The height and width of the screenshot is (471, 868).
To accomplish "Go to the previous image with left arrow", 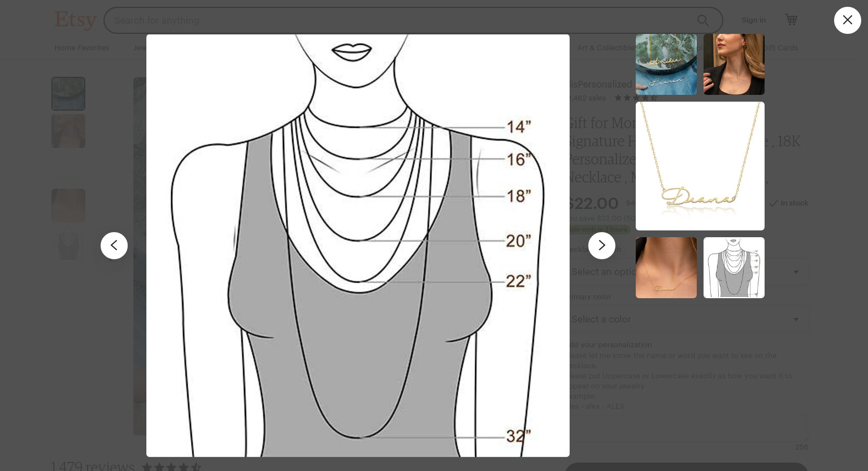I will [x=114, y=246].
